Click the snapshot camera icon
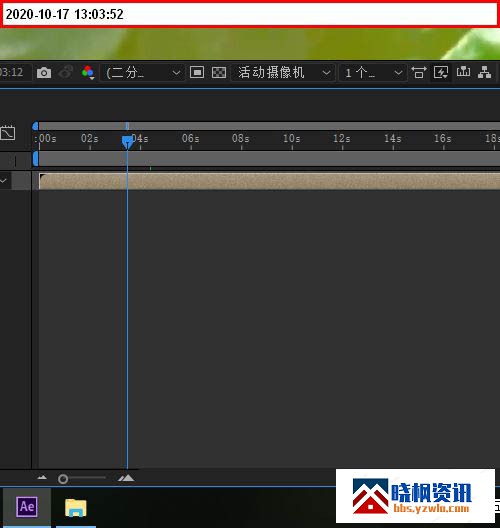Screen dimensions: 500x528 (44, 73)
